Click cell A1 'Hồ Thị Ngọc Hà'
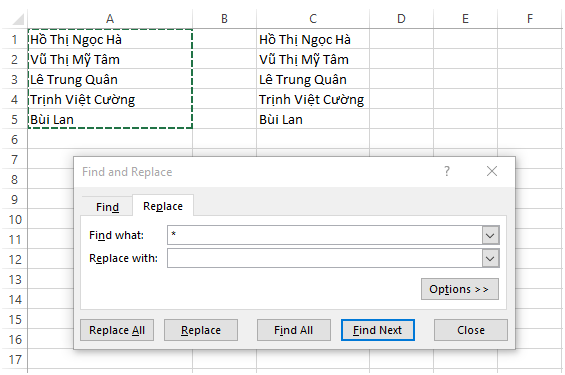This screenshot has height=375, width=565. click(110, 39)
